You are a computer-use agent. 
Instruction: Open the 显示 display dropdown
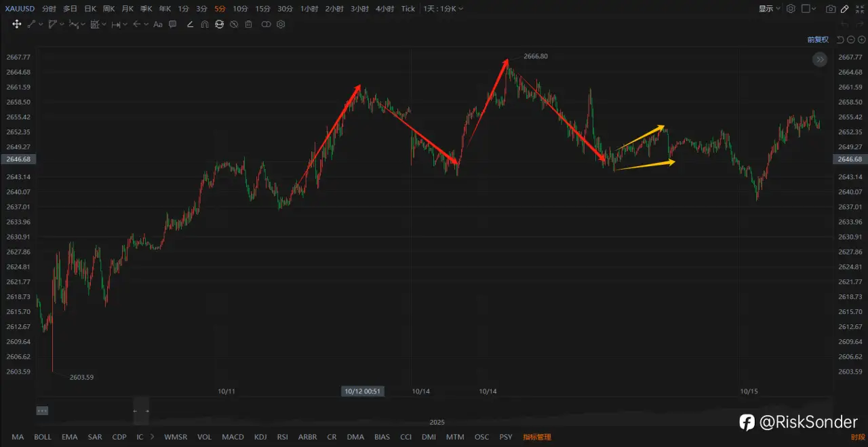click(770, 9)
